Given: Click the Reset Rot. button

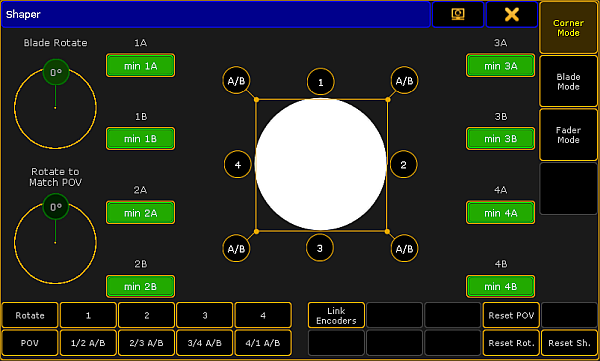Looking at the screenshot, I should pos(511,343).
